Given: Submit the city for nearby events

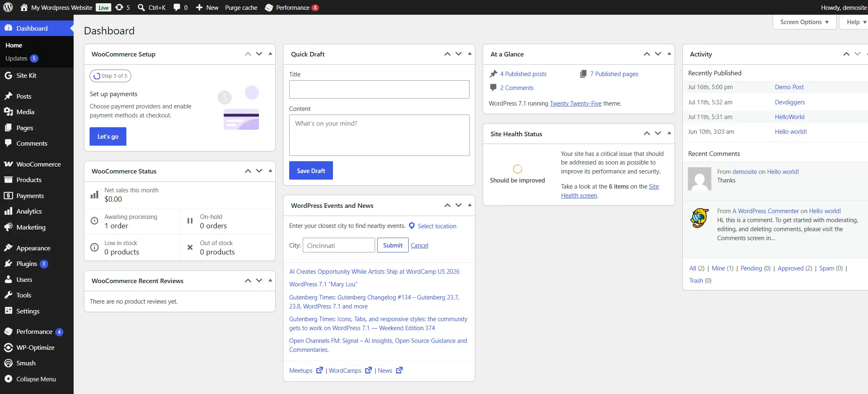Looking at the screenshot, I should (x=393, y=245).
